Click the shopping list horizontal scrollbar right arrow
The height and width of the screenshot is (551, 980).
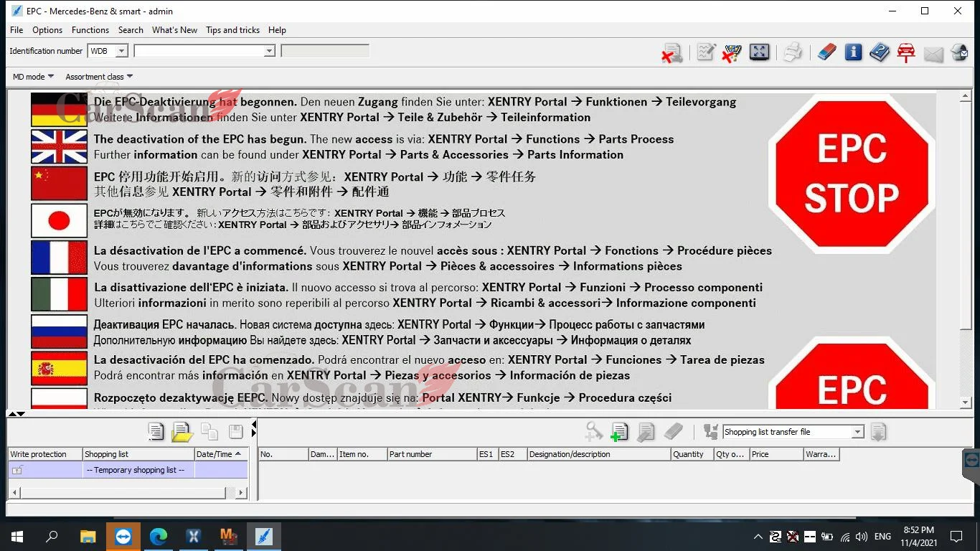(241, 492)
